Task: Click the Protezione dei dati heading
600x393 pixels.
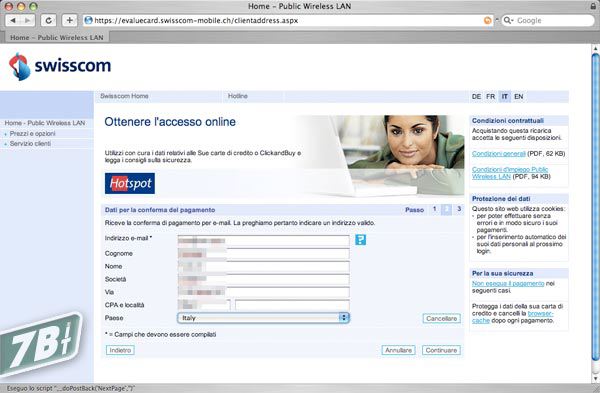Action: [x=501, y=199]
